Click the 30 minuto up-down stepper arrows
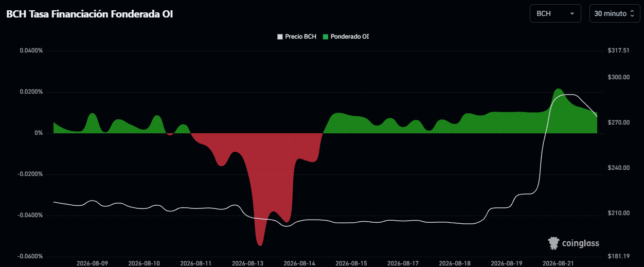The height and width of the screenshot is (267, 644). pyautogui.click(x=632, y=14)
